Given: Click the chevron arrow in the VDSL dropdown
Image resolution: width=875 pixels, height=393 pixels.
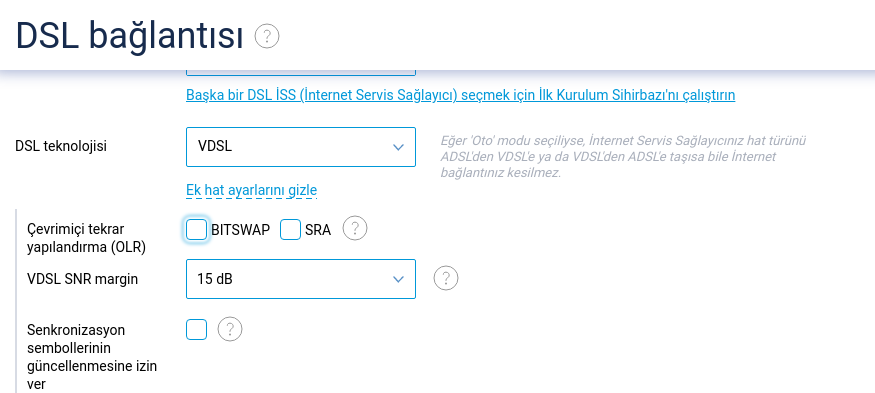Looking at the screenshot, I should click(398, 147).
